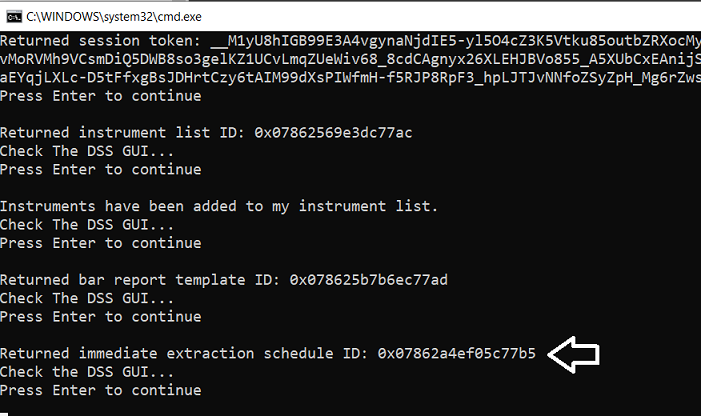
Task: Click "Press Enter to continue" below the session token
Action: pos(100,96)
